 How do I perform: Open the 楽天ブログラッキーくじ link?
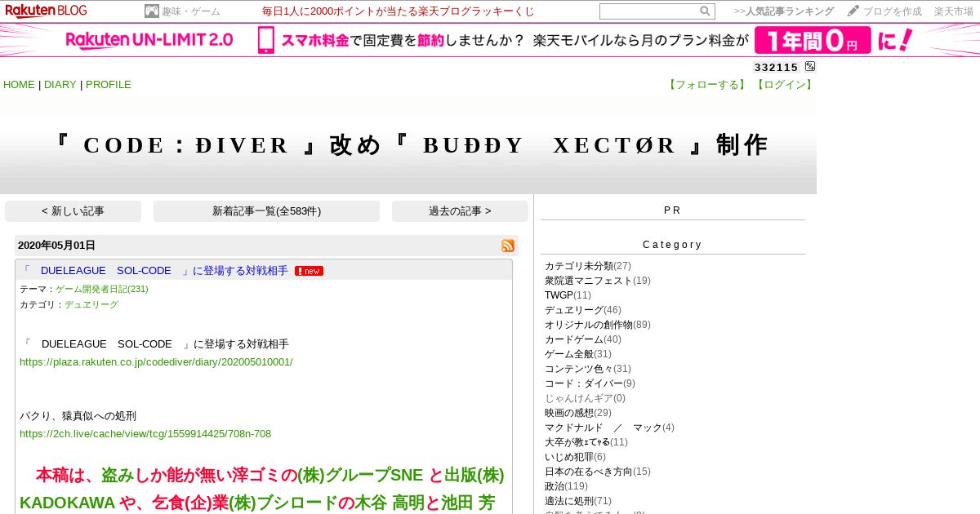coord(399,11)
